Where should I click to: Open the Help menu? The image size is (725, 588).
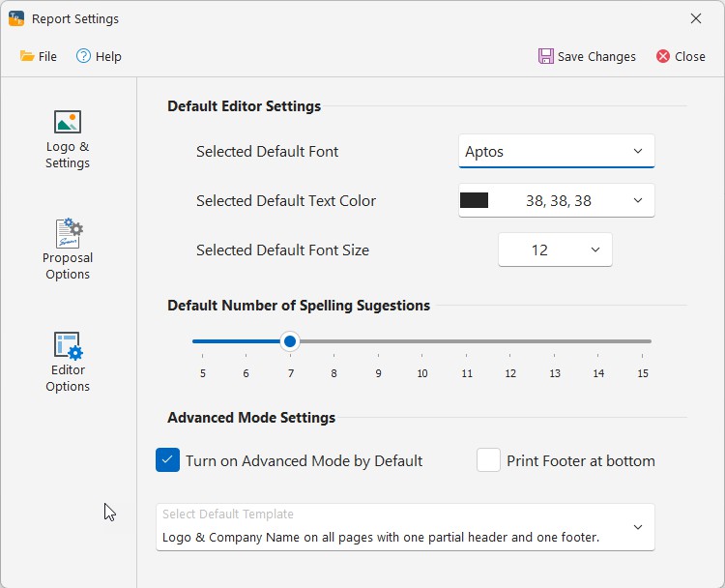(x=99, y=56)
